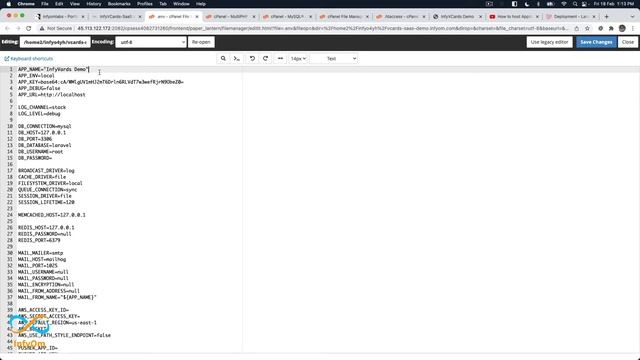Open the Profiles menu
This screenshot has width=640, height=360.
145,4
